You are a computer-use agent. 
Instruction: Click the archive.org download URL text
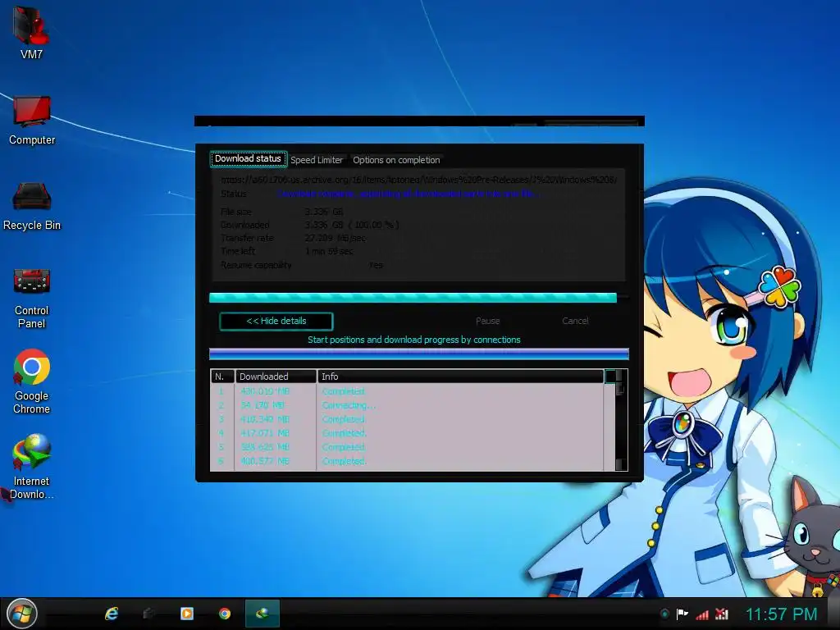(x=419, y=180)
